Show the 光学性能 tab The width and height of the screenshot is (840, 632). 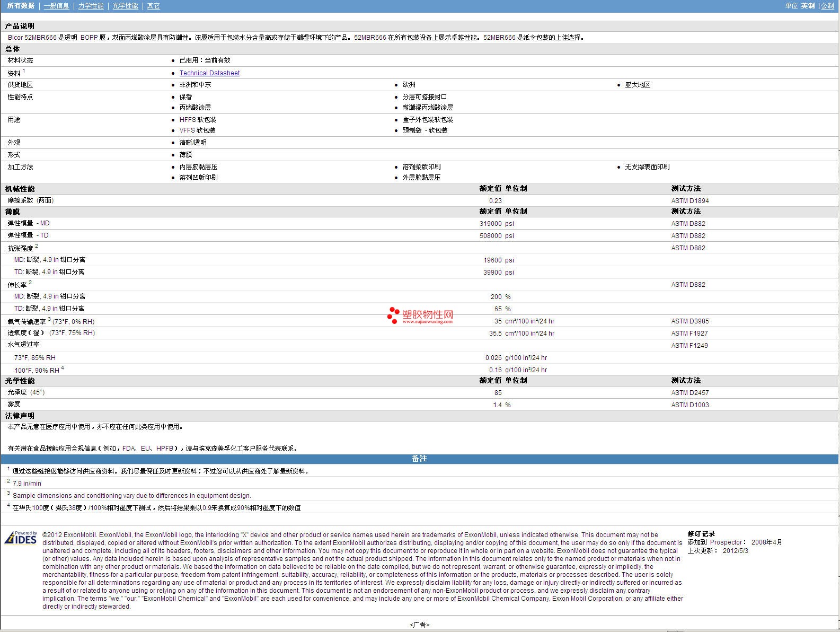125,6
